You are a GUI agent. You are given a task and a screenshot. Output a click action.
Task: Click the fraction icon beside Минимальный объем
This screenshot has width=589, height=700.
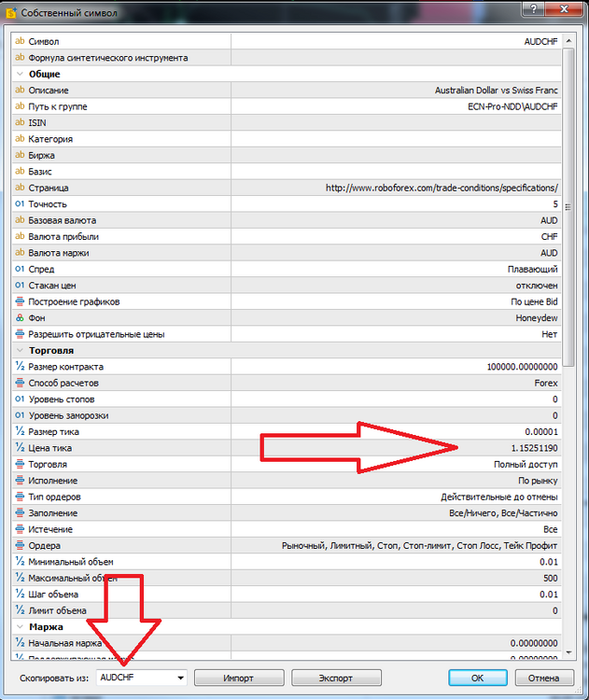pos(20,561)
